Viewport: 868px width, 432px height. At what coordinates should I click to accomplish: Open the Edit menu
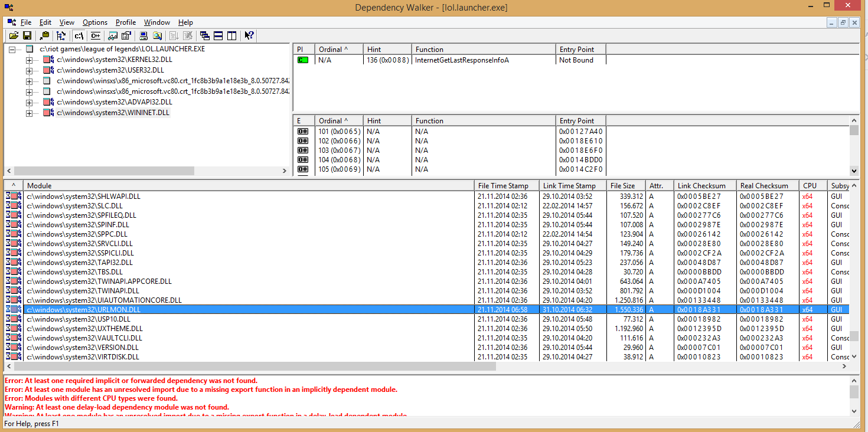(x=45, y=22)
